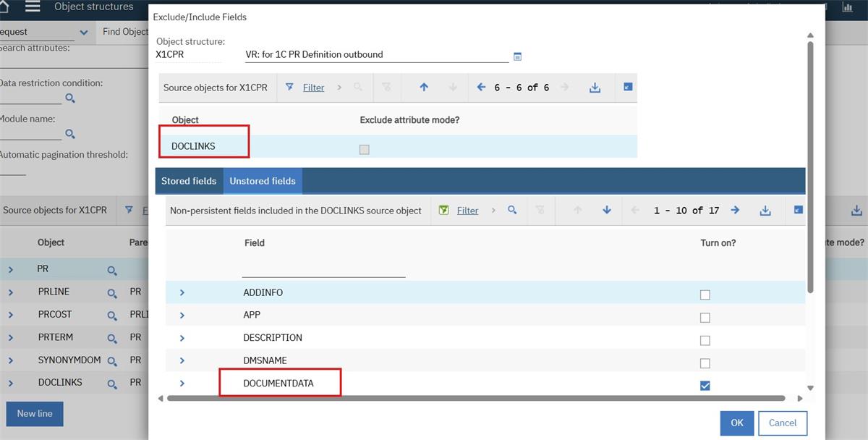The image size is (868, 440).
Task: Open lookup icon next to SYNONYMDOM object
Action: pyautogui.click(x=112, y=361)
